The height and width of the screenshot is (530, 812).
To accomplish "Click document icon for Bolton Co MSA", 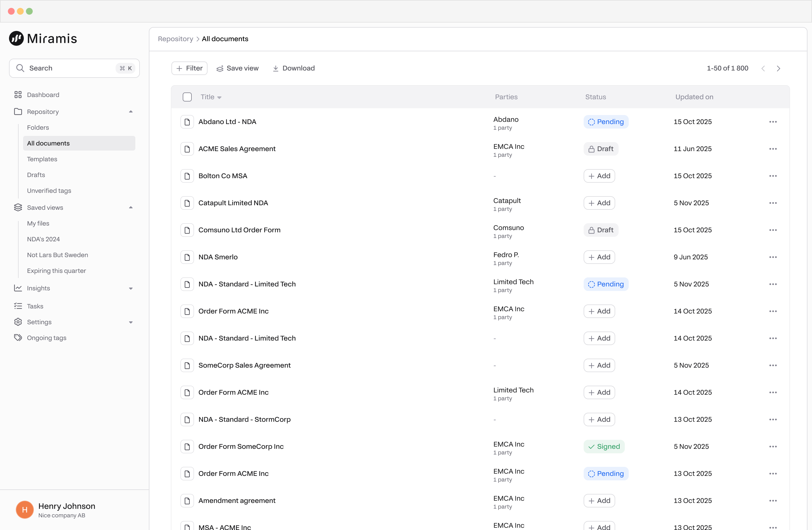I will pyautogui.click(x=187, y=176).
